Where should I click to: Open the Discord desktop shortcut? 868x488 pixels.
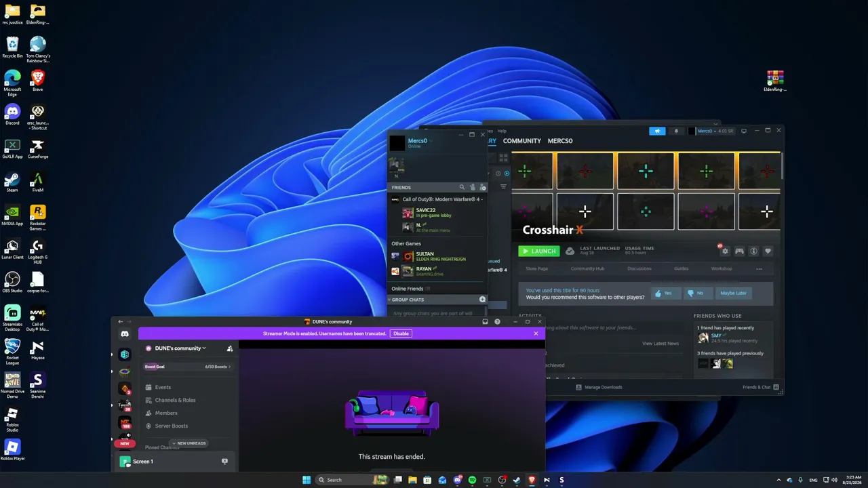[x=12, y=115]
